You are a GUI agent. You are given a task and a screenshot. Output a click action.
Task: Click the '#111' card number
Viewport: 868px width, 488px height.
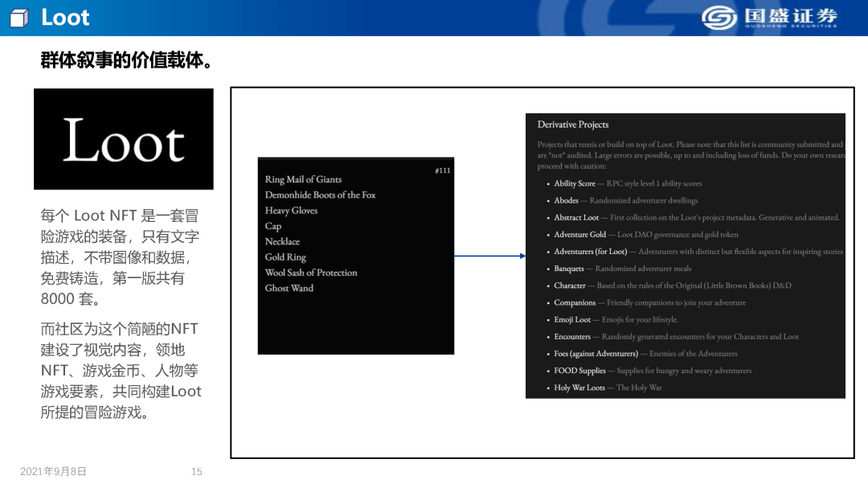coord(442,170)
